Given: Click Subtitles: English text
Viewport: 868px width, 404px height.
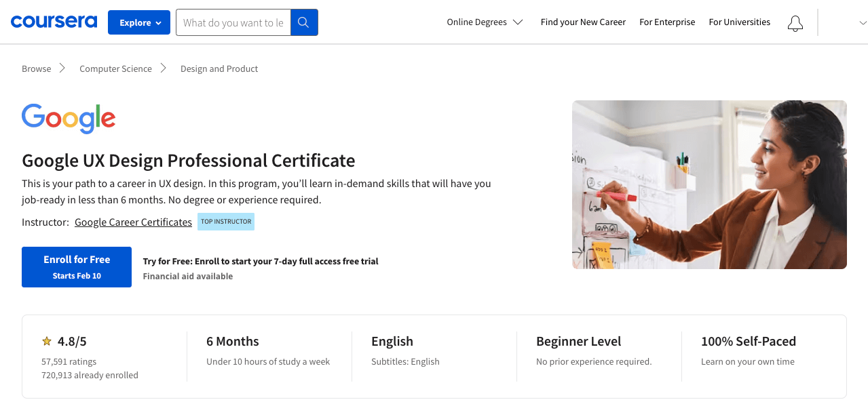Looking at the screenshot, I should point(405,362).
